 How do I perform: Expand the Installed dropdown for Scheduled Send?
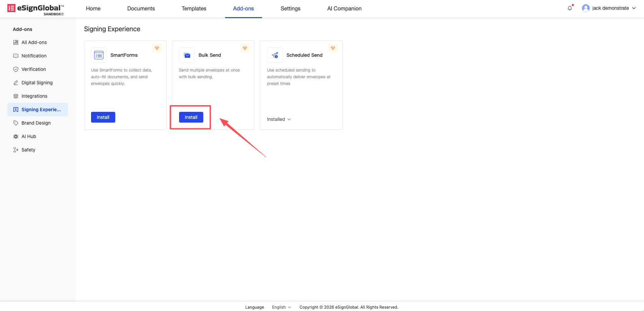279,119
